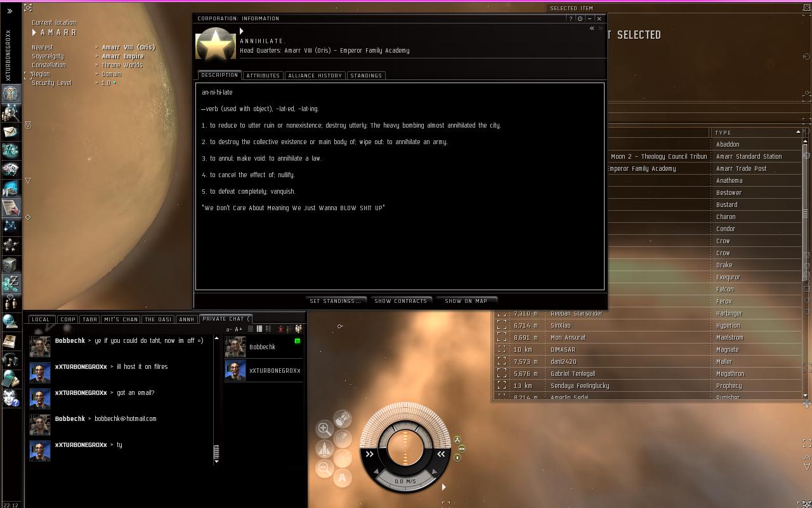812x508 pixels.
Task: Click the chat message scrollbar handle
Action: pos(216,451)
